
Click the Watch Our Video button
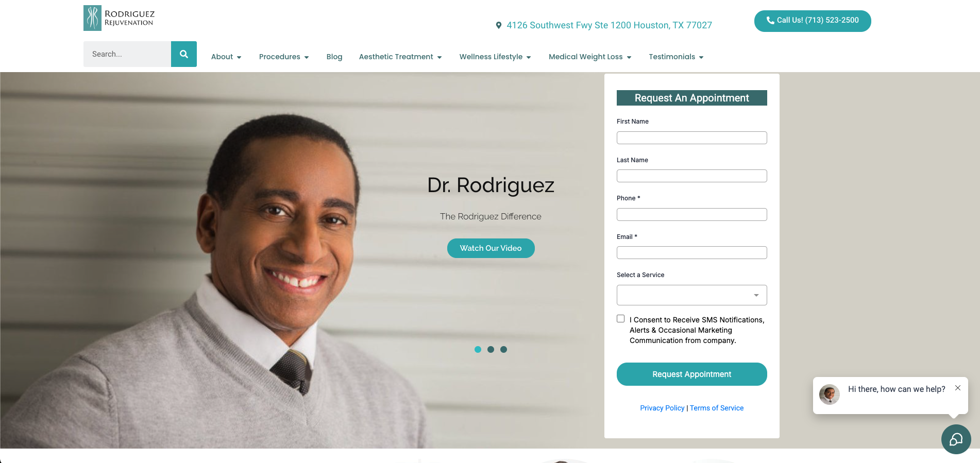491,248
